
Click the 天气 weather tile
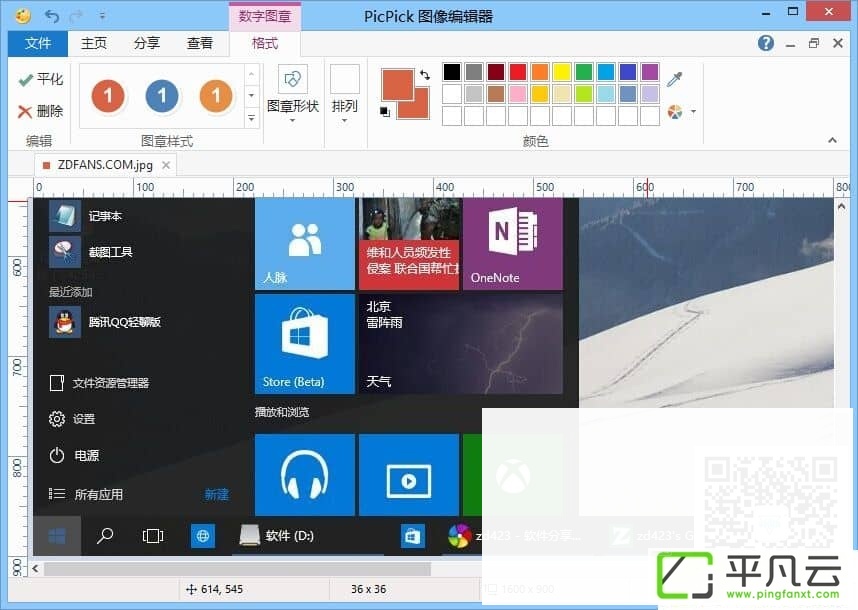(461, 344)
